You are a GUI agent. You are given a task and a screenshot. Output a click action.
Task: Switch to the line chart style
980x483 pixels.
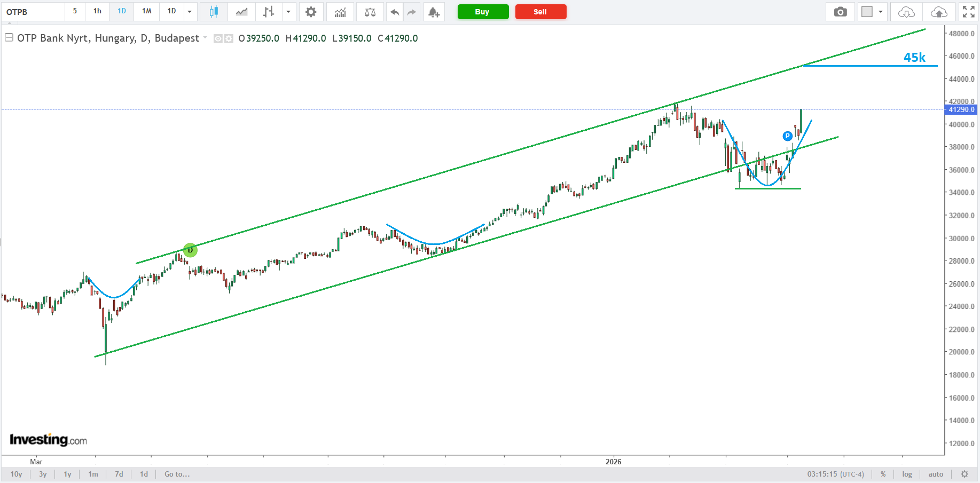pyautogui.click(x=241, y=12)
